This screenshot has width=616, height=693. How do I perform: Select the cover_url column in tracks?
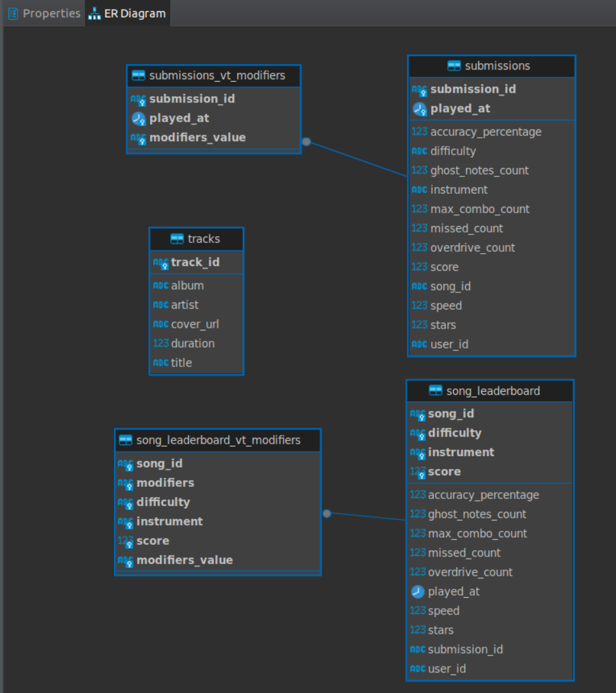point(197,324)
